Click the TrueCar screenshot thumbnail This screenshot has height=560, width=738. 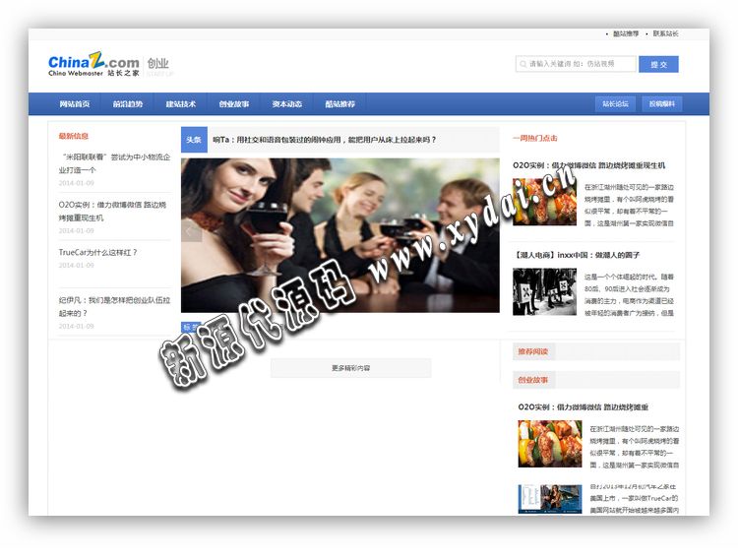coord(550,499)
